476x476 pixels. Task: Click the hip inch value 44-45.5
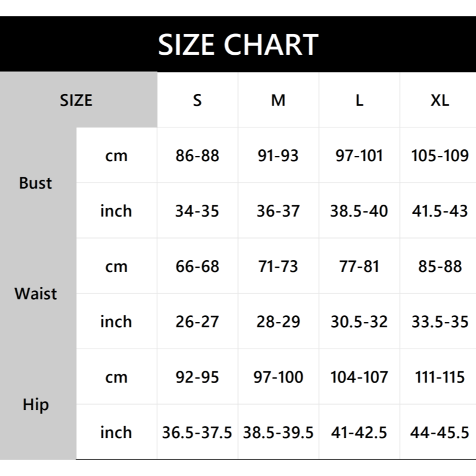pos(440,433)
